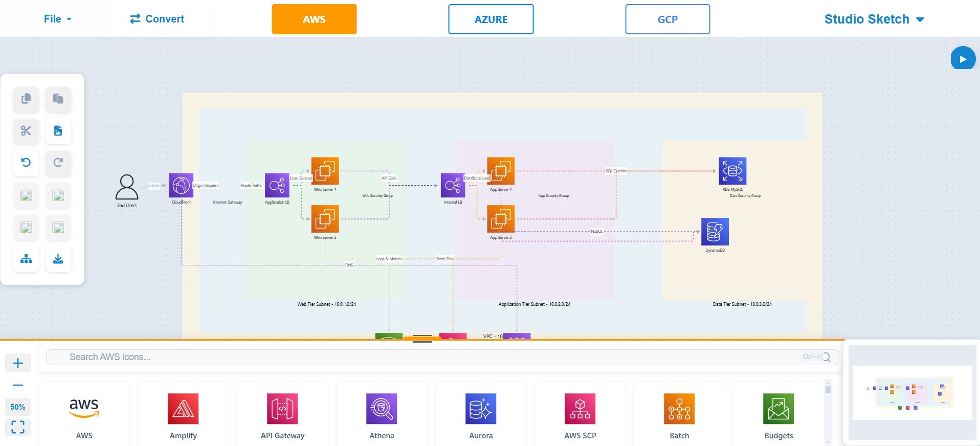
Task: Select the Web Server 2 node
Action: point(325,219)
